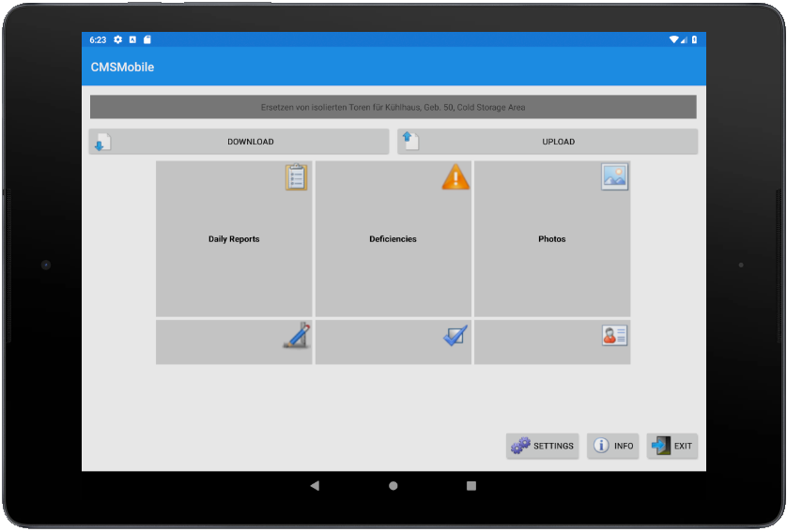Open the Daily Reports tile
Viewport: 787px width, 532px height.
click(234, 238)
